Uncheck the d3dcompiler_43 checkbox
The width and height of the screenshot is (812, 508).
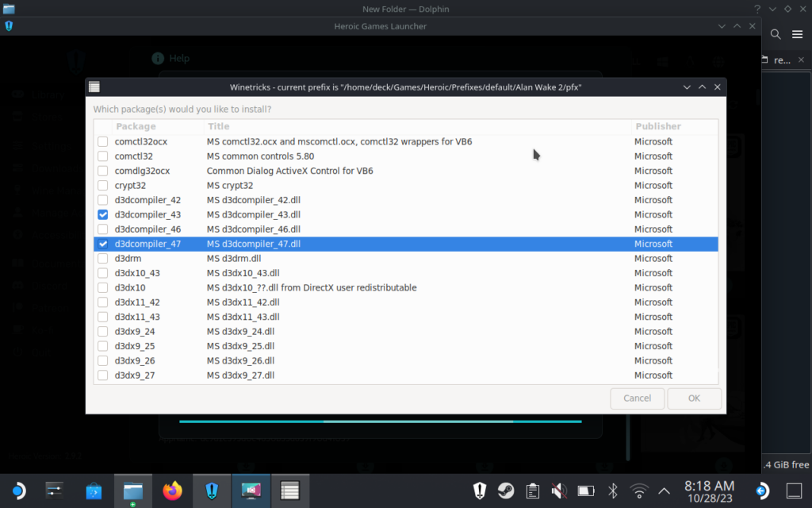point(102,214)
